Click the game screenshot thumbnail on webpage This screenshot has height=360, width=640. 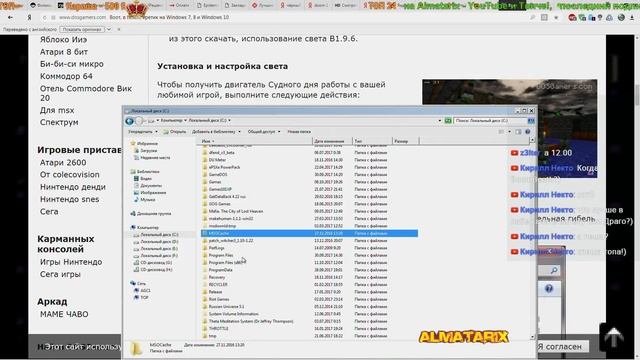tap(509, 129)
